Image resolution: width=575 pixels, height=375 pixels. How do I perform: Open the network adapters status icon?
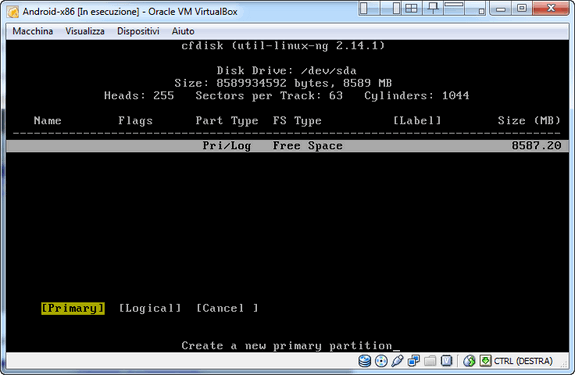(x=414, y=361)
